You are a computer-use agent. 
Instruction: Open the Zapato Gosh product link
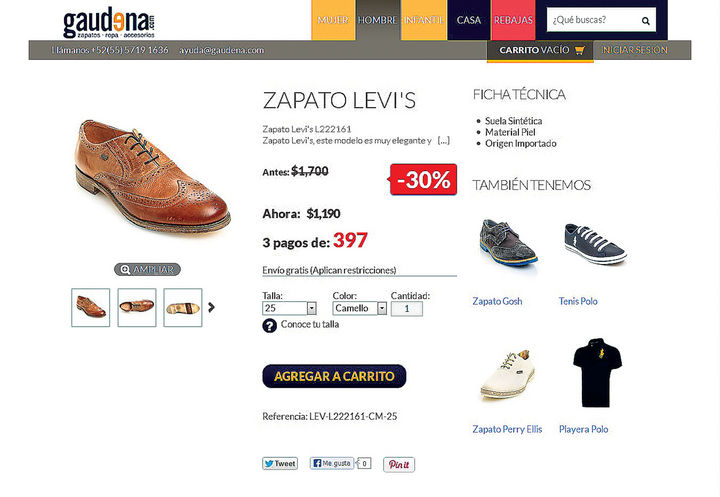click(497, 301)
